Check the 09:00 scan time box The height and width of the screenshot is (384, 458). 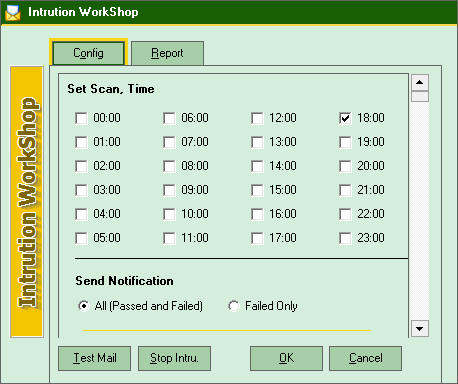tap(169, 190)
